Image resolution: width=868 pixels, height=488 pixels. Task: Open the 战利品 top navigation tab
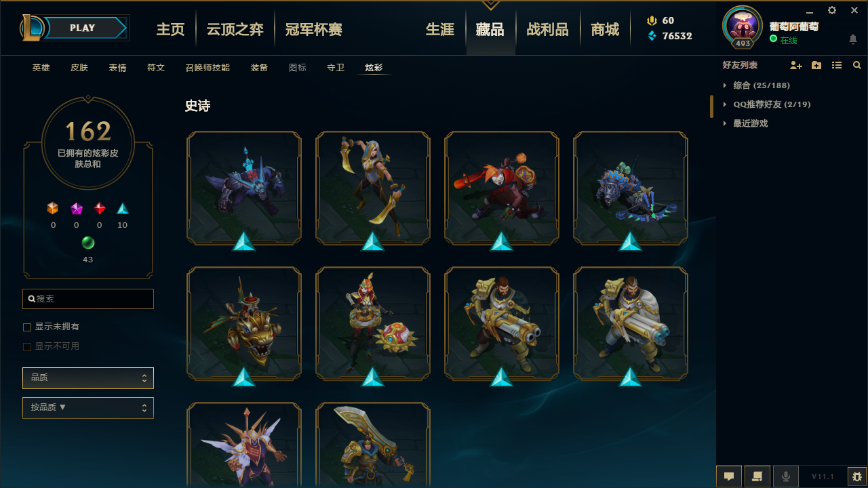point(547,29)
